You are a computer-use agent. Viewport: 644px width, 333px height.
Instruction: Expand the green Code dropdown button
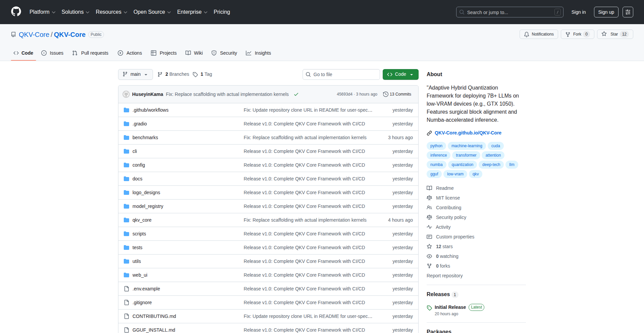[400, 74]
